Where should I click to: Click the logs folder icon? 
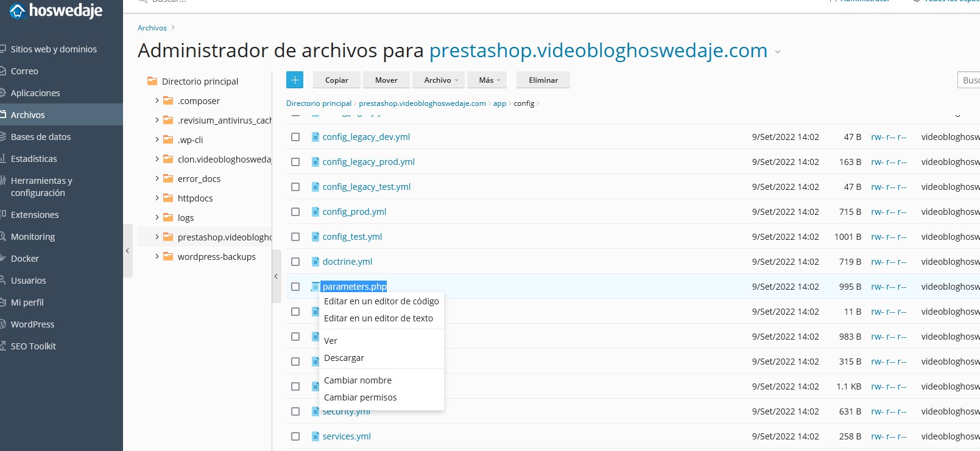168,218
